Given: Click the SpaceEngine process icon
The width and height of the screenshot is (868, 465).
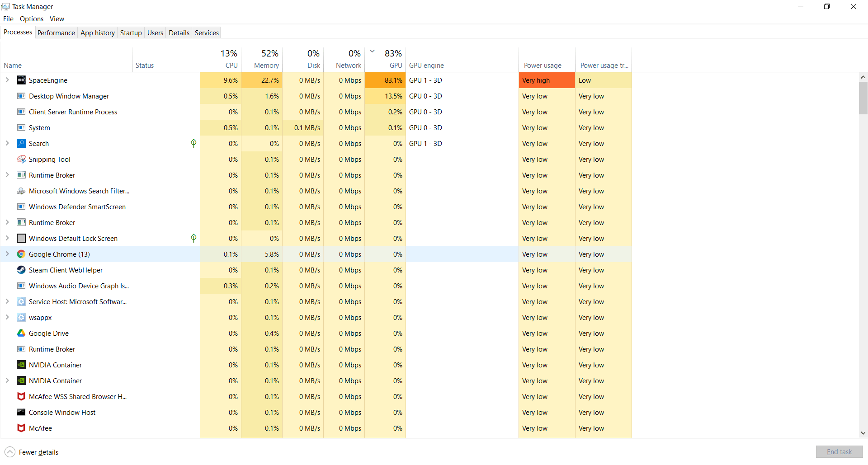Looking at the screenshot, I should (x=21, y=80).
